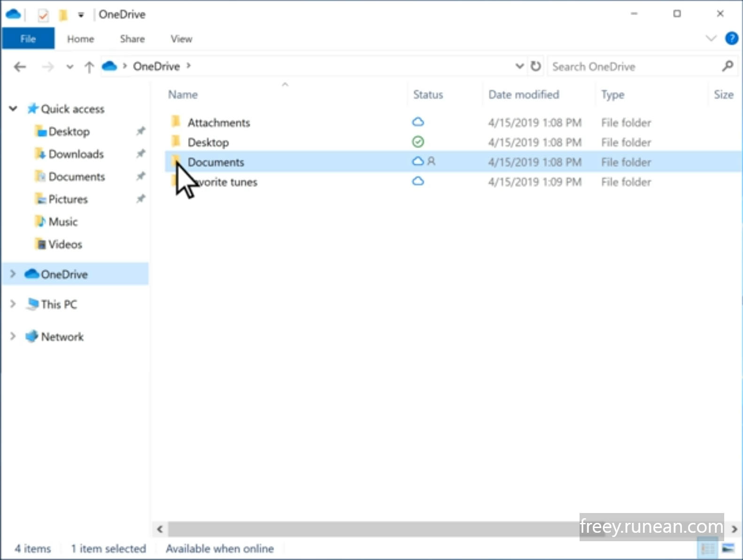Sort by the Name column header
Screen dimensions: 743x560
pos(183,94)
